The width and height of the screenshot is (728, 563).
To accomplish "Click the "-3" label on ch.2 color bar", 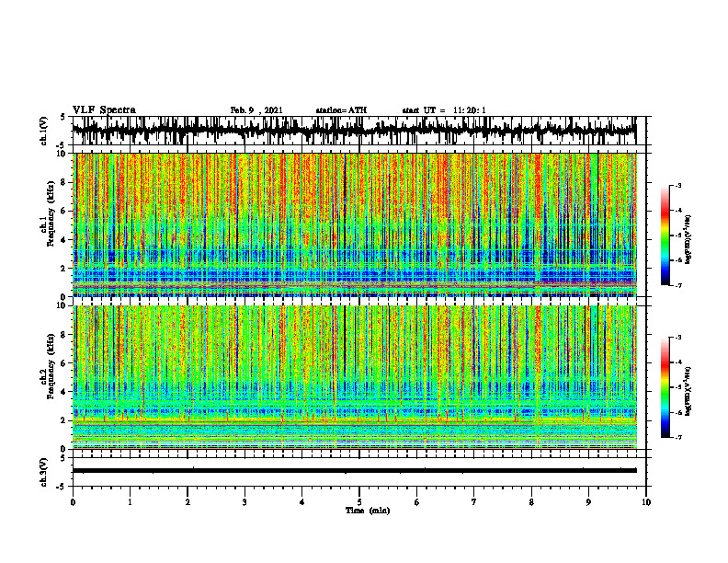I will click(x=677, y=338).
